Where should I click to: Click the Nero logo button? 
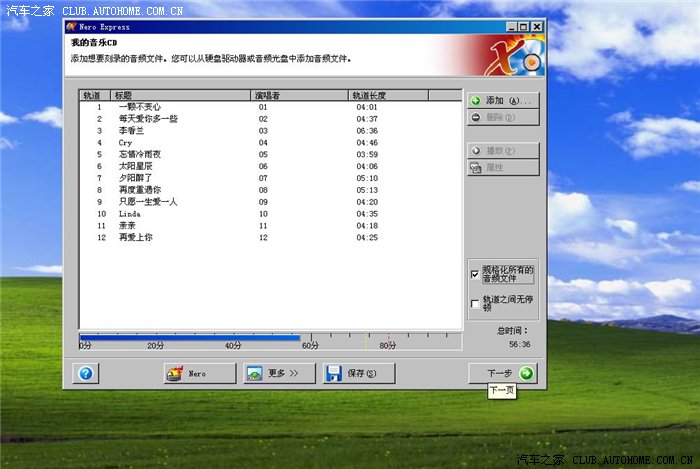pos(200,373)
